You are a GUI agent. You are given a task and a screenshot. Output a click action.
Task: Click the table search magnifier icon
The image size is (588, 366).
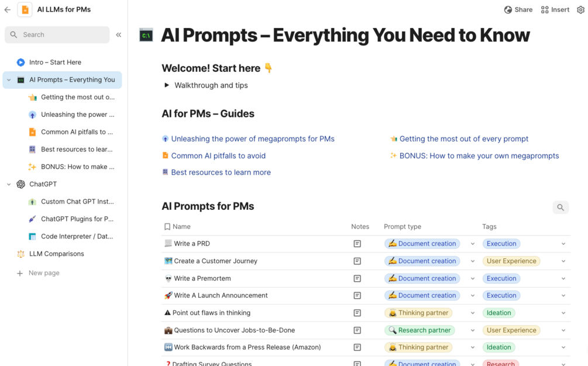click(x=561, y=208)
